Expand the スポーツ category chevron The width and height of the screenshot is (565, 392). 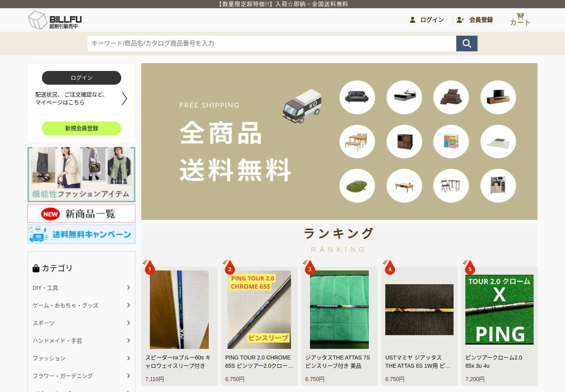(128, 323)
